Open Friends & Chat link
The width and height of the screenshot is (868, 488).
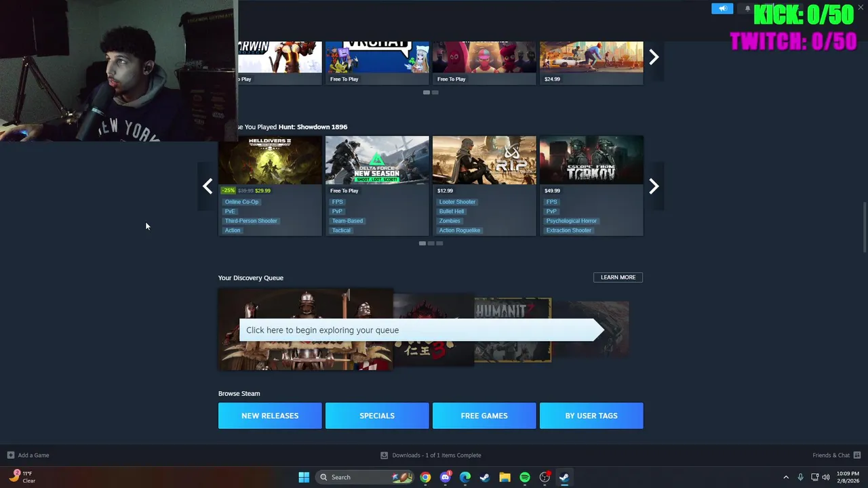[x=831, y=455]
